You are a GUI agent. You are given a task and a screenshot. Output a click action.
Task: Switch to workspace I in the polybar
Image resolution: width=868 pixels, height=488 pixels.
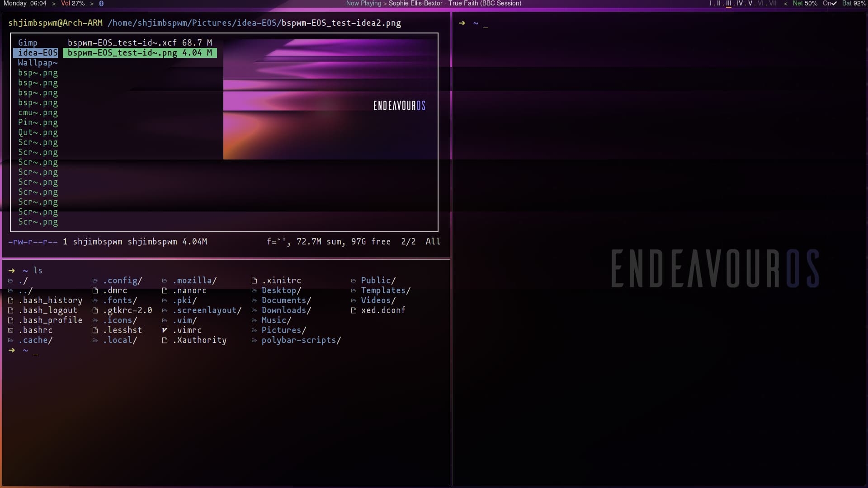click(x=710, y=4)
